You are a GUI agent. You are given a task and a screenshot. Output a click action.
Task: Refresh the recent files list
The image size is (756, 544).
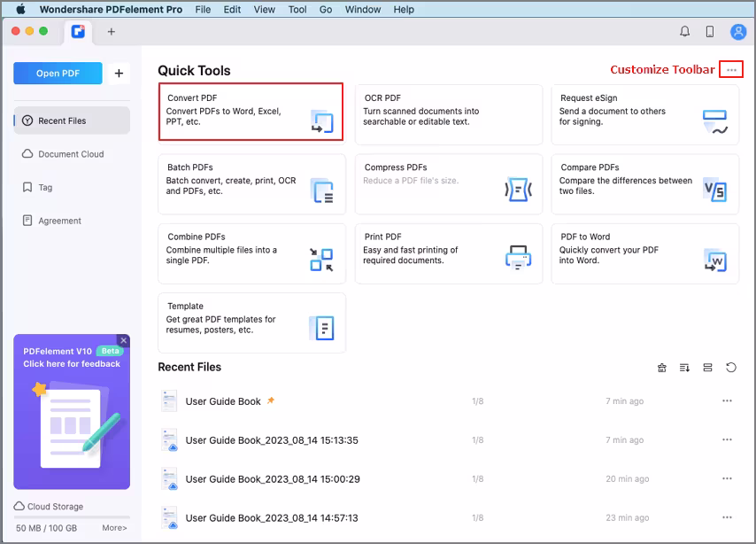(731, 368)
